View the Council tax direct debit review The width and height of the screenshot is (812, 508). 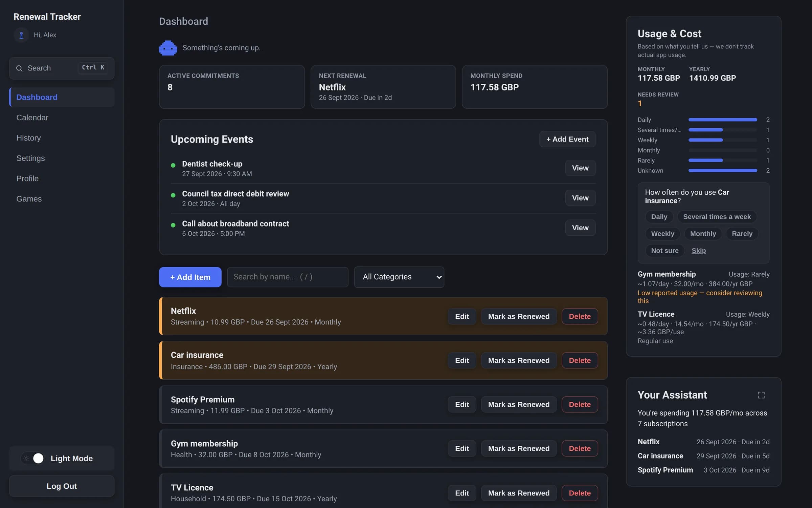pos(580,198)
